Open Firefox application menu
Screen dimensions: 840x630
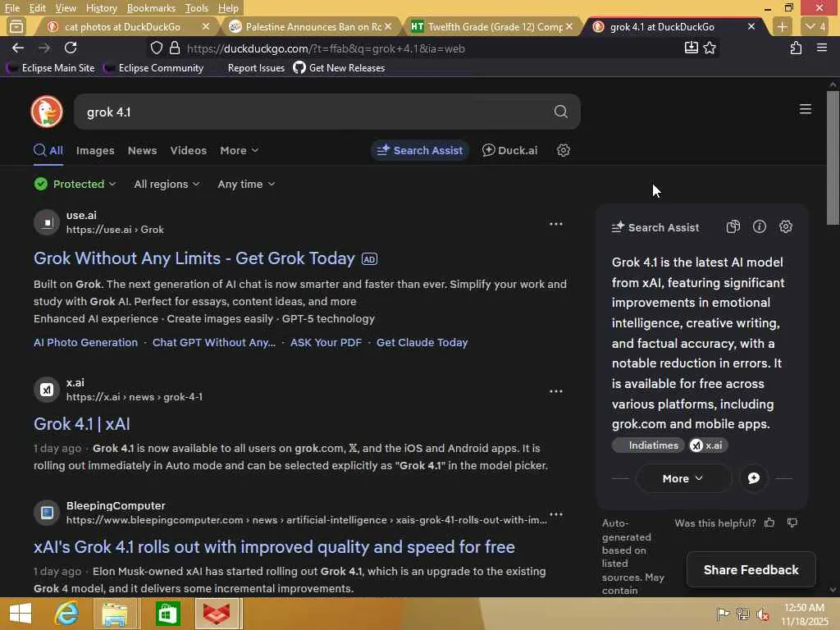[x=822, y=48]
